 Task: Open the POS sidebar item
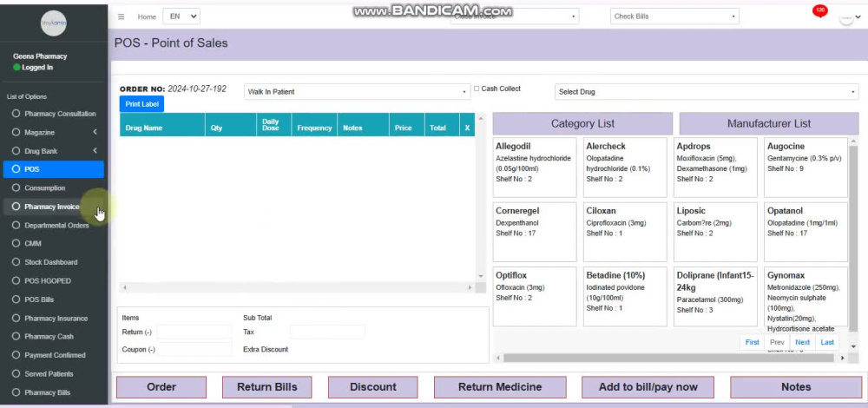tap(54, 169)
